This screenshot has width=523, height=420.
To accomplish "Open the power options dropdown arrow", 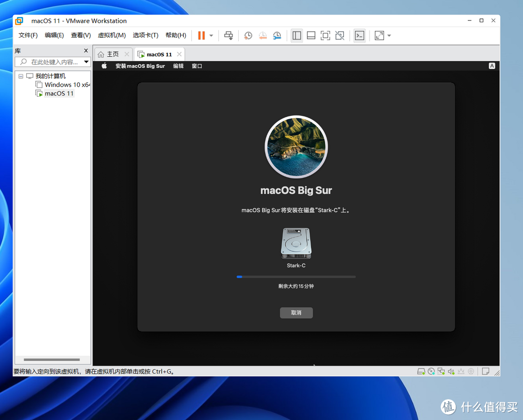I will tap(211, 36).
